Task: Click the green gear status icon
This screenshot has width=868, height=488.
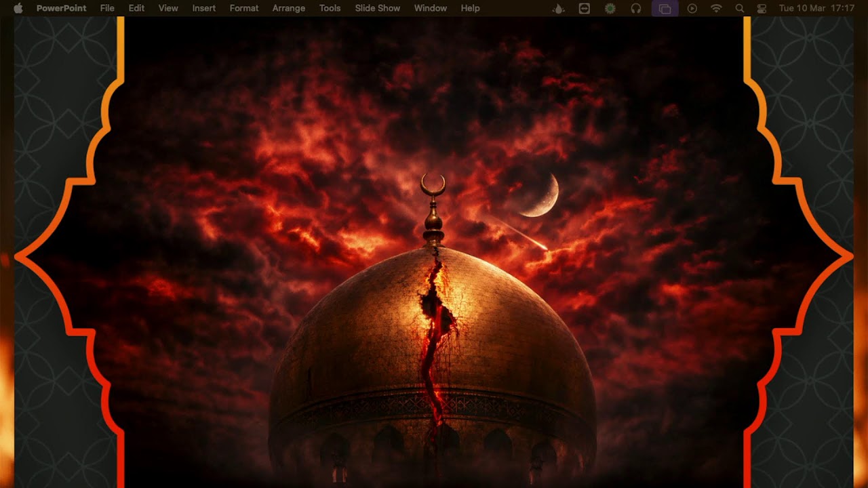Action: pyautogui.click(x=610, y=8)
